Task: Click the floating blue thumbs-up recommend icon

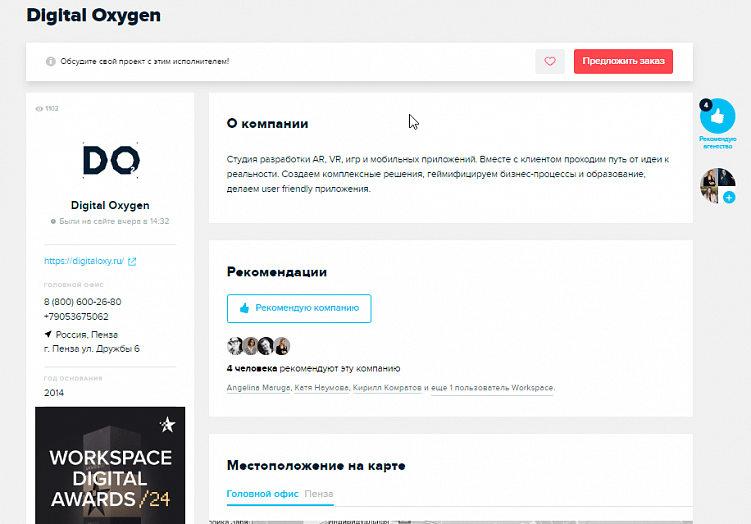Action: 717,116
